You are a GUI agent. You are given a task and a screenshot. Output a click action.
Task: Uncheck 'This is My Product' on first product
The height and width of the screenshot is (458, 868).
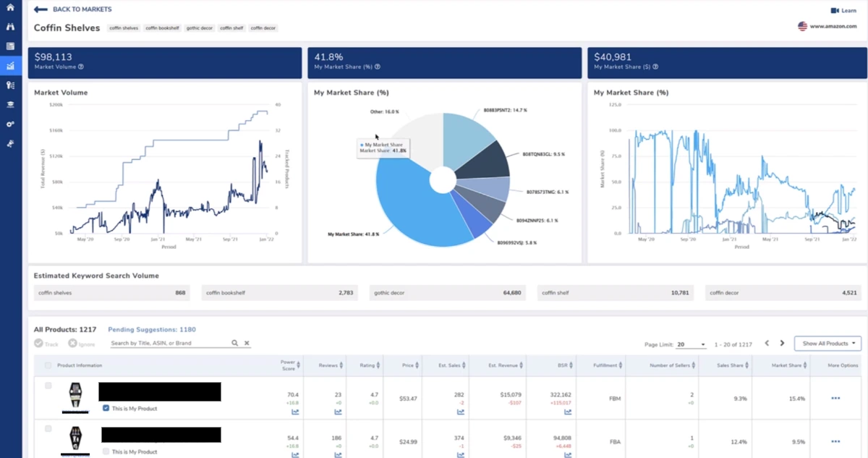(x=106, y=408)
